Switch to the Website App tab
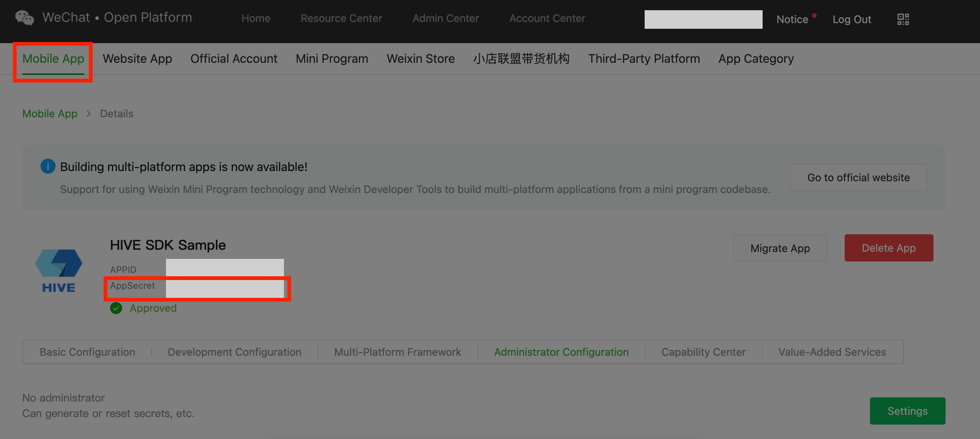The height and width of the screenshot is (439, 980). pos(137,59)
